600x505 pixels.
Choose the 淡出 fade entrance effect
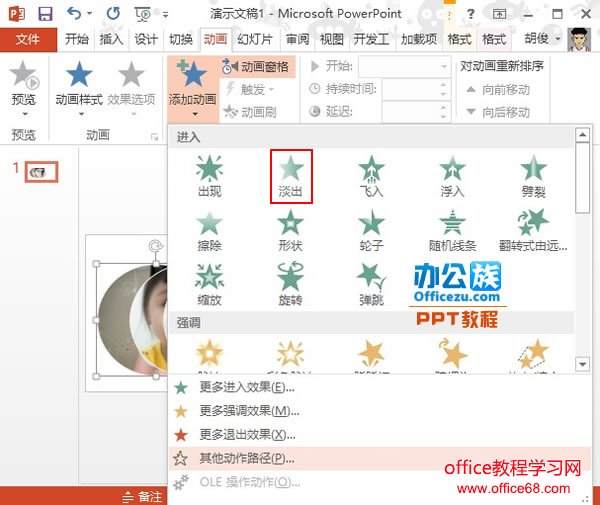pos(291,176)
